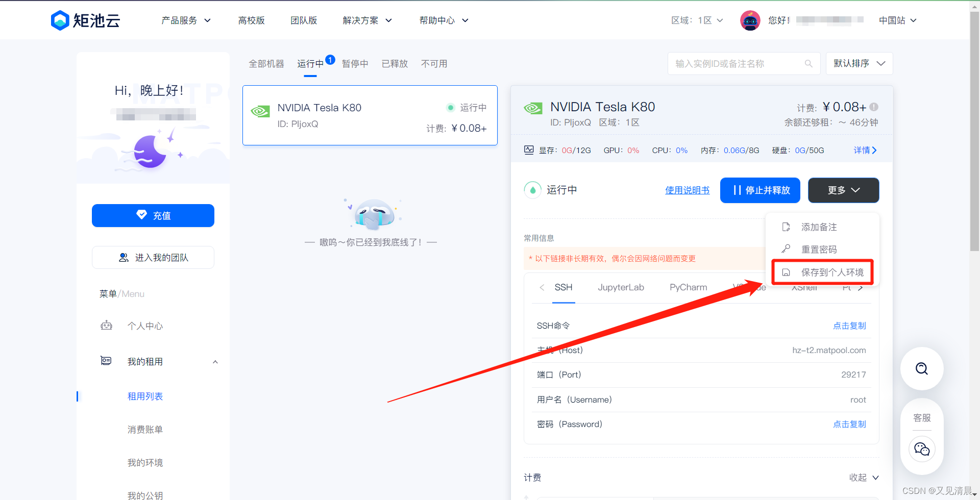Screen dimensions: 980x500
Task: Switch to the 已释放 tab
Action: coord(395,64)
